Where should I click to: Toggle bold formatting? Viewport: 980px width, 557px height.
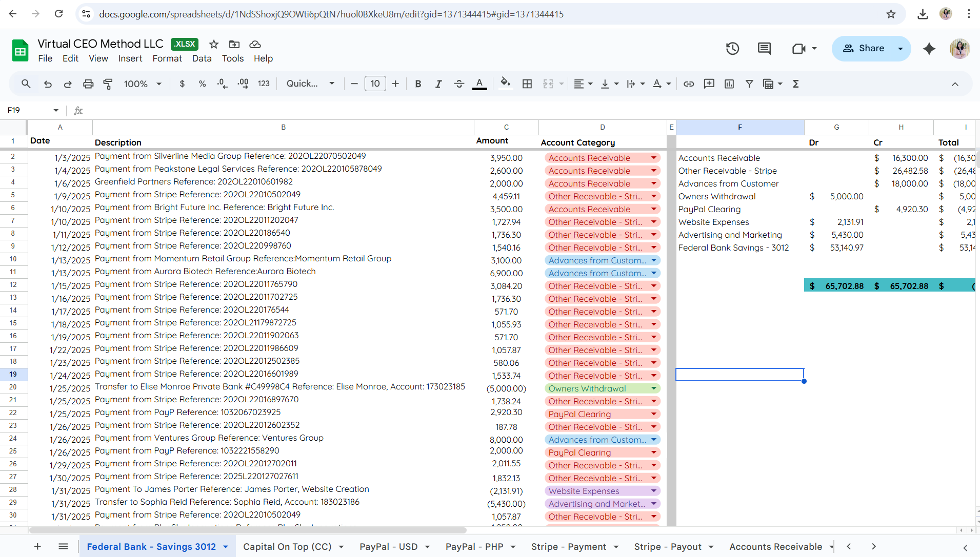(418, 84)
